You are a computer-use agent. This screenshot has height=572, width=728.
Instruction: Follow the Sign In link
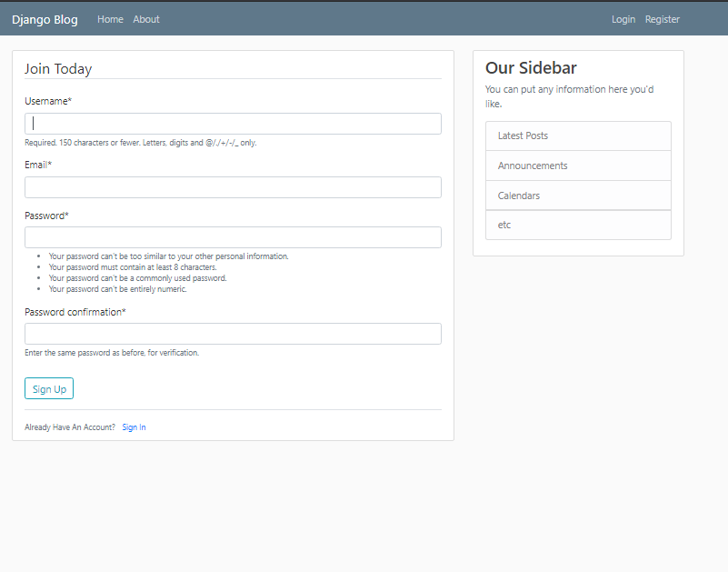pos(134,427)
